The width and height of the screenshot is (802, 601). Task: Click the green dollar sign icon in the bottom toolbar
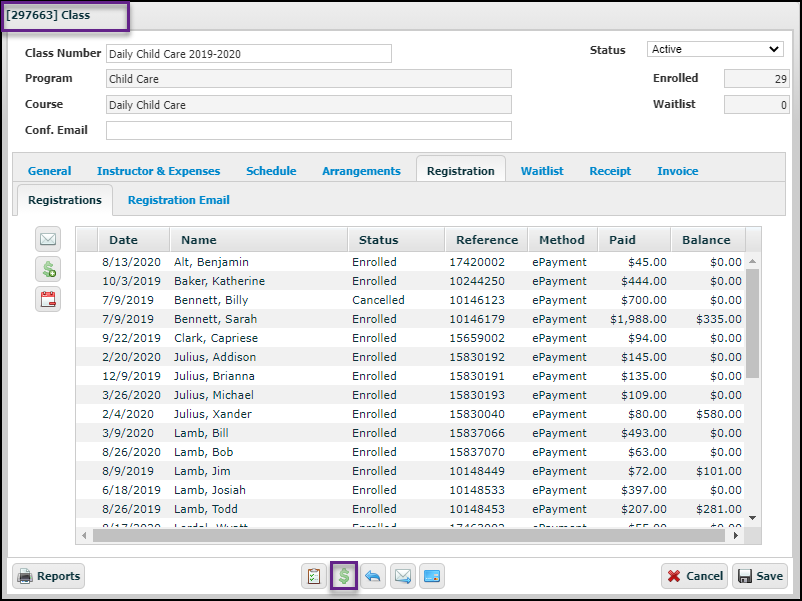pos(344,576)
